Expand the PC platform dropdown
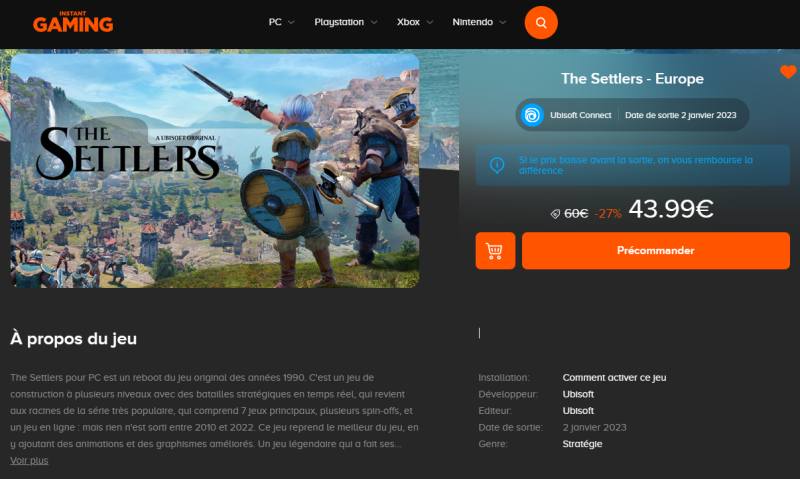800x479 pixels. click(281, 22)
